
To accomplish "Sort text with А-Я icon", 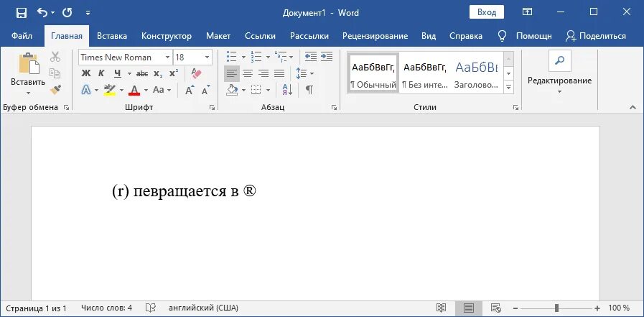I will pyautogui.click(x=287, y=90).
